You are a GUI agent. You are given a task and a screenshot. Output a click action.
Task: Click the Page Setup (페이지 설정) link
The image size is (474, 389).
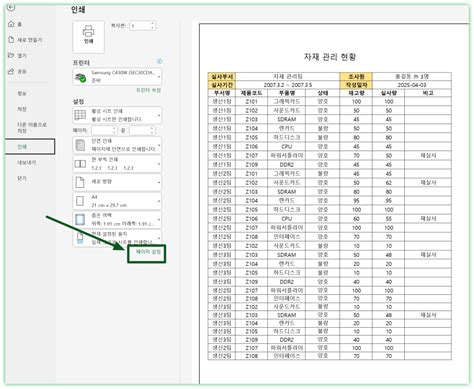click(x=148, y=252)
